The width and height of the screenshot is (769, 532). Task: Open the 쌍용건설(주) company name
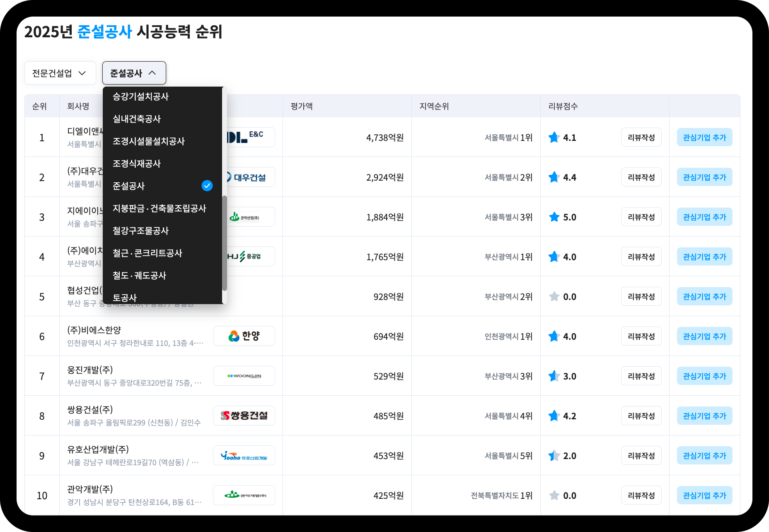(x=90, y=409)
